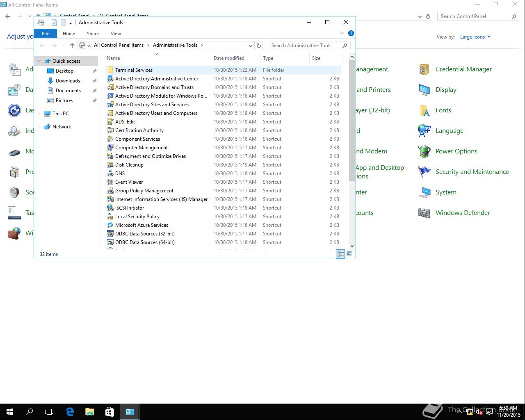Click the Event Viewer icon

110,182
